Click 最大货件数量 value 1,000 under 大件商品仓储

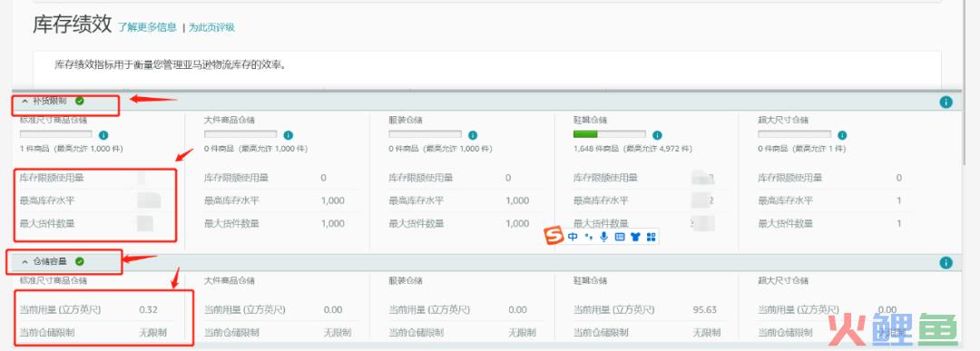click(x=332, y=223)
